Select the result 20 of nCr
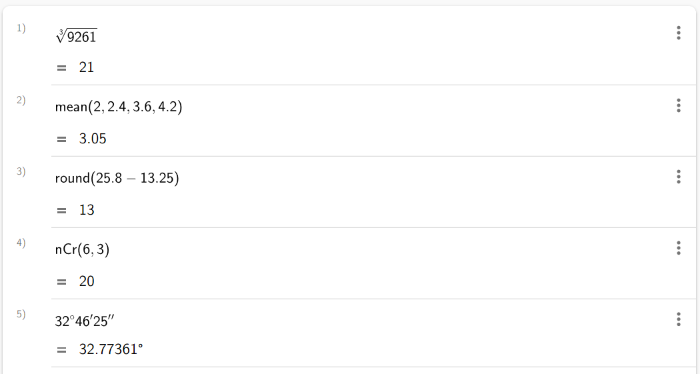The height and width of the screenshot is (374, 700). [x=87, y=282]
